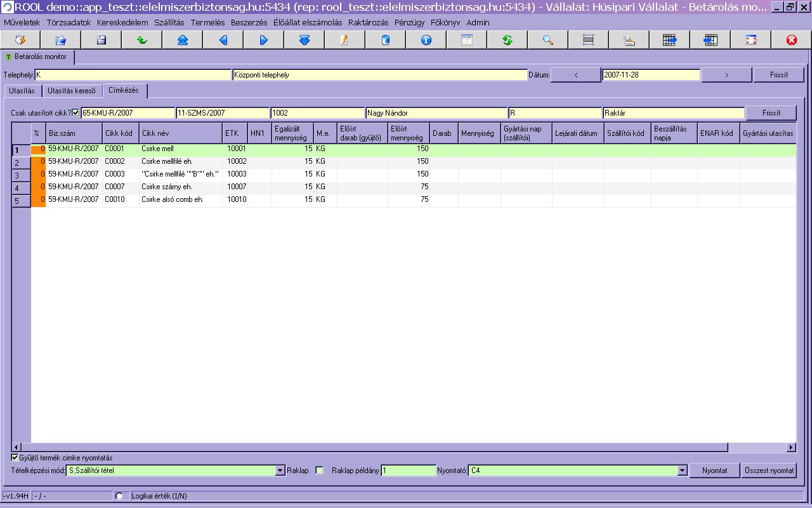Click the notepad with pencil edit icon
Image resolution: width=812 pixels, height=508 pixels.
(345, 40)
